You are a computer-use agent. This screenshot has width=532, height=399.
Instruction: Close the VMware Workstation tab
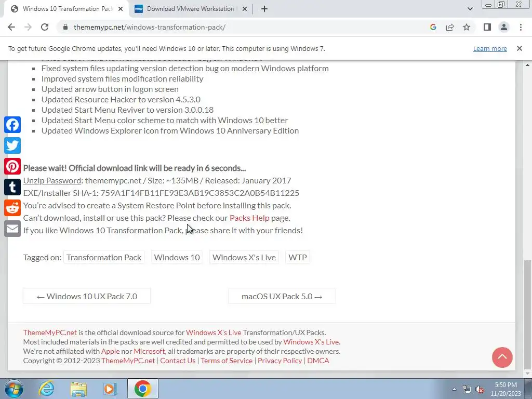coord(244,9)
